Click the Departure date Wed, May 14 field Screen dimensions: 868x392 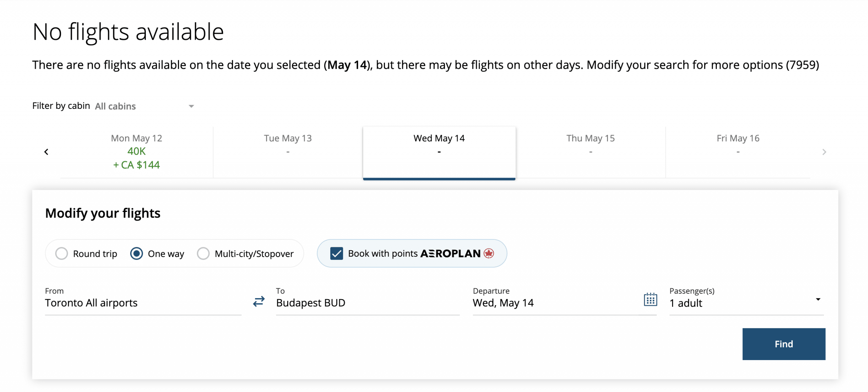tap(556, 303)
